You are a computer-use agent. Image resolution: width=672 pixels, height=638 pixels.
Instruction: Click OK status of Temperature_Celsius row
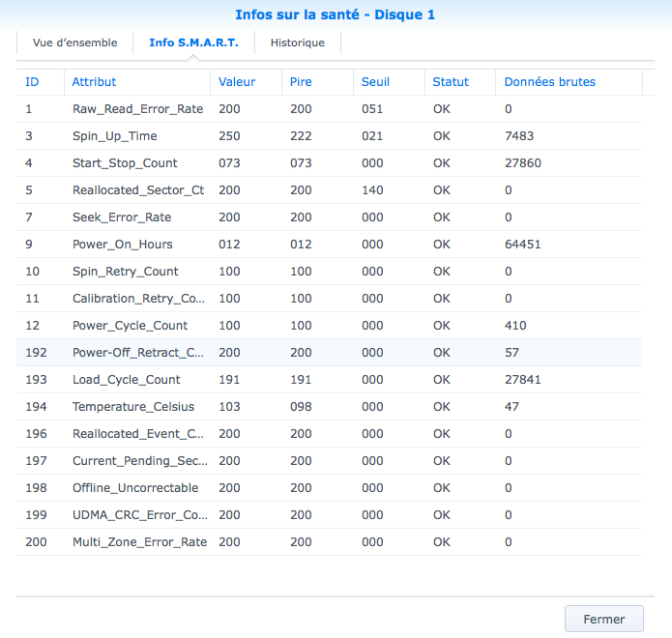442,406
